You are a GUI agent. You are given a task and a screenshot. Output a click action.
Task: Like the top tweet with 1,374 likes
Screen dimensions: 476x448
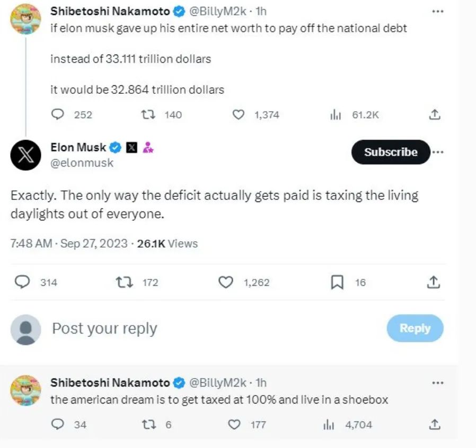(x=239, y=114)
